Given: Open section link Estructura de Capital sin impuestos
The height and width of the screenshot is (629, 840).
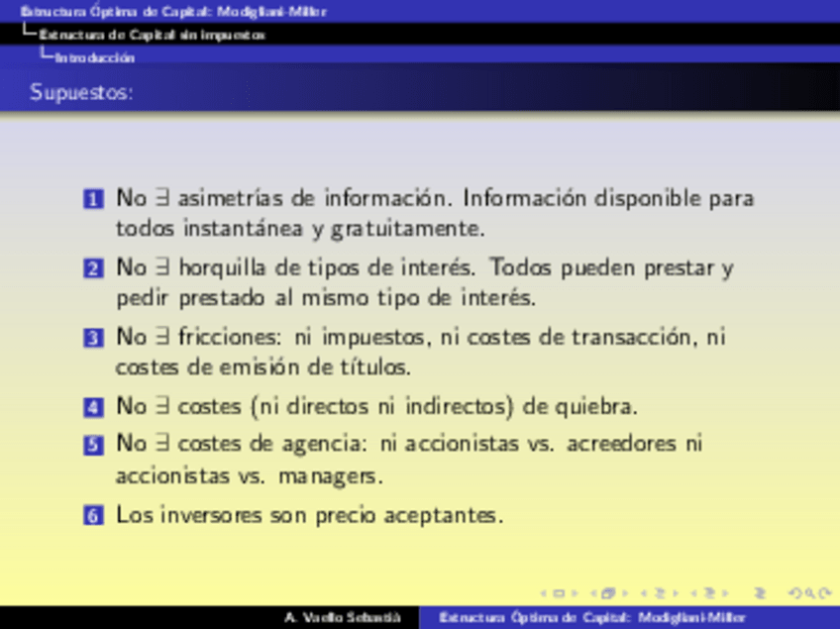Looking at the screenshot, I should (153, 35).
